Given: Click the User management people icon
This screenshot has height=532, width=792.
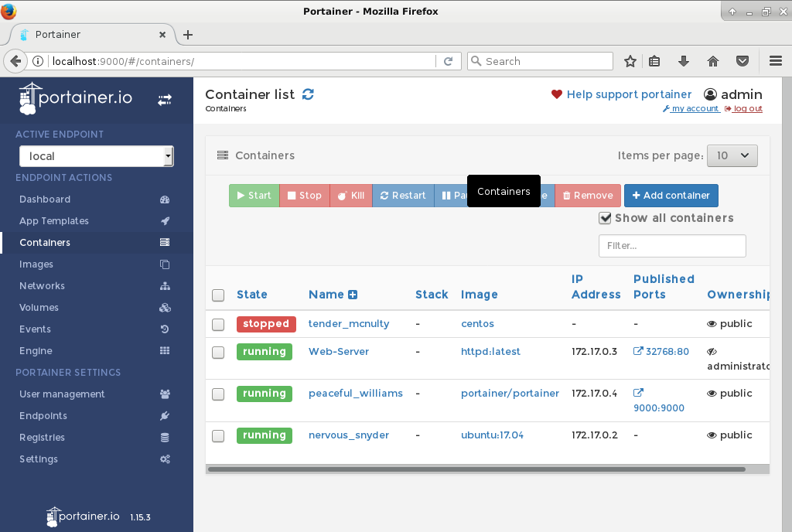Looking at the screenshot, I should click(165, 394).
